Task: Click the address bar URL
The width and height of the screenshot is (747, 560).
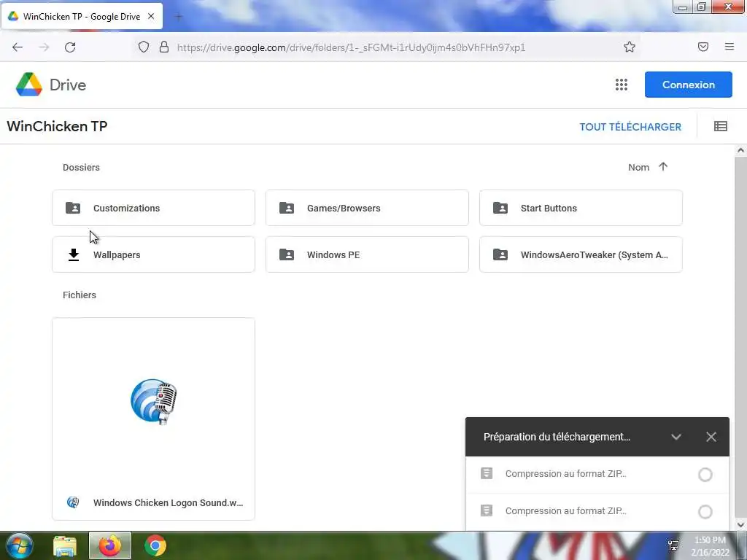Action: (351, 47)
